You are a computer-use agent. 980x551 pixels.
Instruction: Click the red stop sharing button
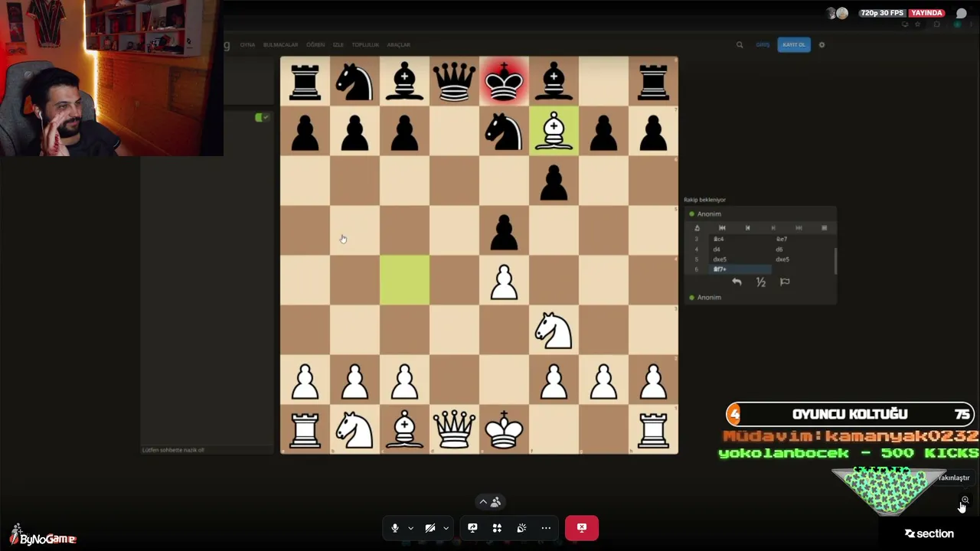point(582,527)
